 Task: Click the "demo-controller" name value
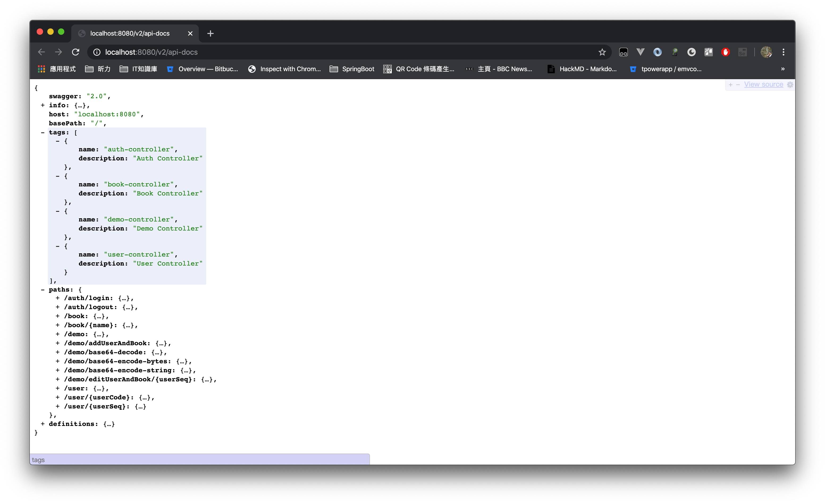point(139,219)
